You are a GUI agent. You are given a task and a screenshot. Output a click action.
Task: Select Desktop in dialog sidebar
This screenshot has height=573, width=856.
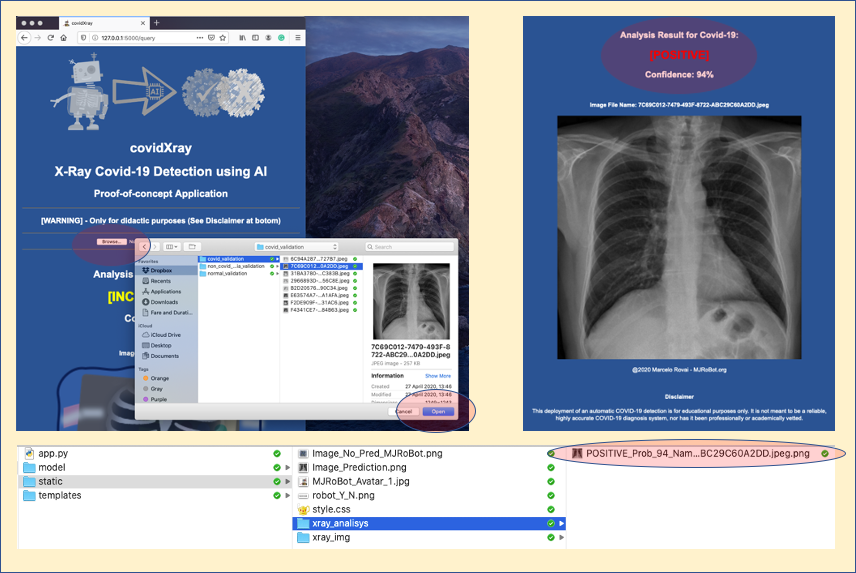(x=167, y=345)
